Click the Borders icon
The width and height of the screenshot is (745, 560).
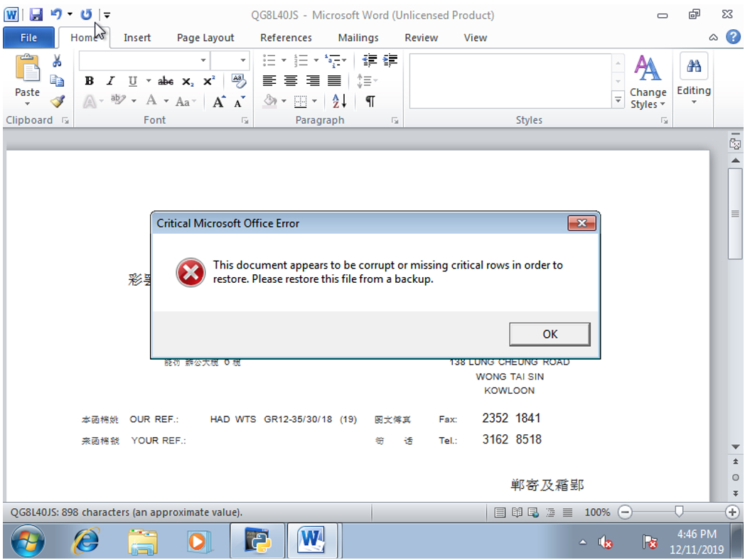(300, 101)
